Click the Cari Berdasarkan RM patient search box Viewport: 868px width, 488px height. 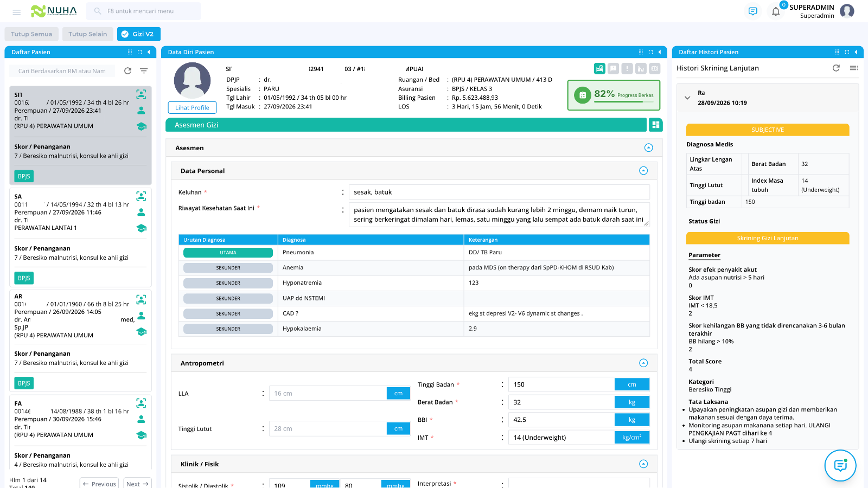coord(62,71)
